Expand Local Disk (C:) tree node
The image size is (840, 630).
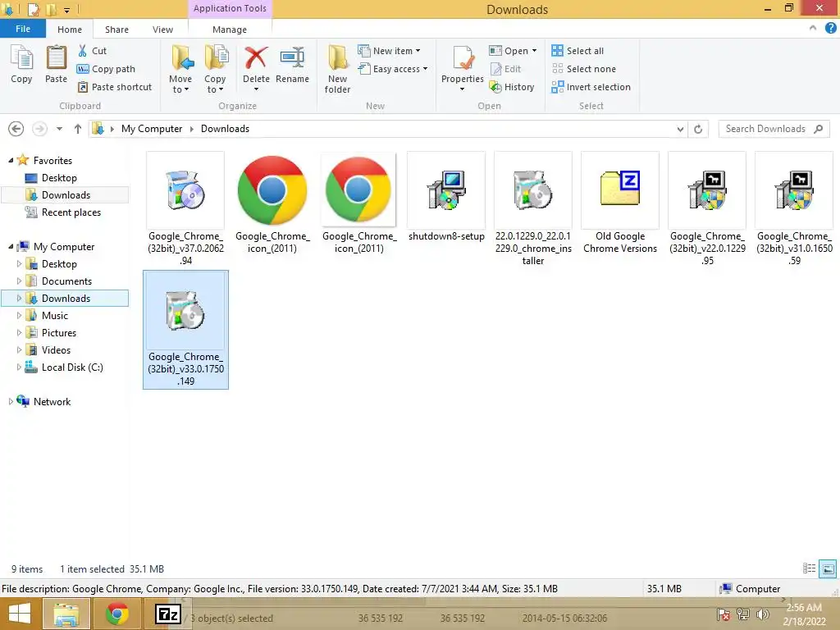click(x=20, y=367)
